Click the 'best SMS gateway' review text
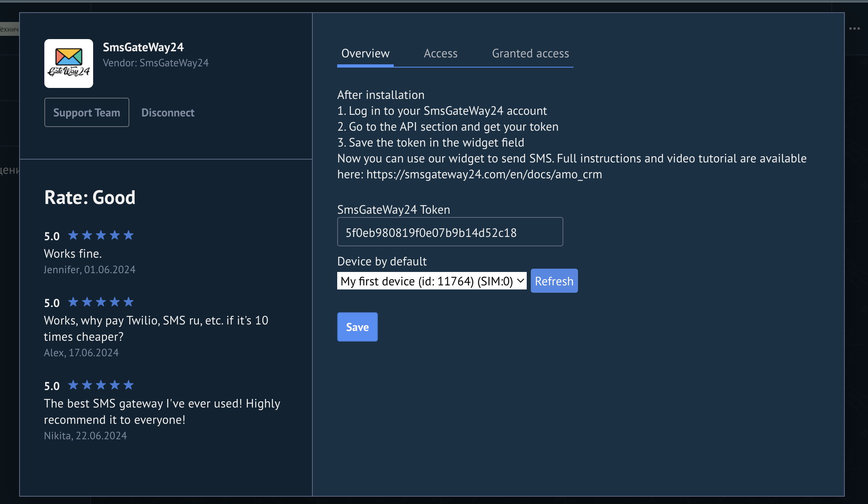868x504 pixels. point(162,412)
